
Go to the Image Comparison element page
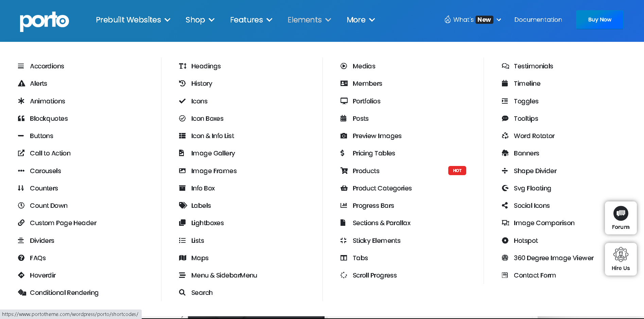pos(544,223)
